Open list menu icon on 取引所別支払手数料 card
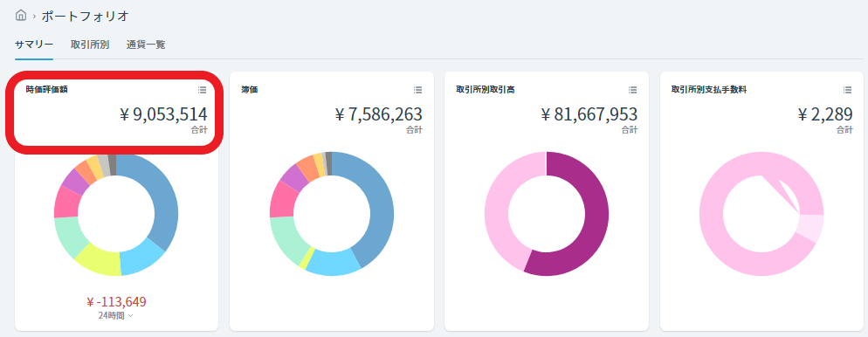 (848, 90)
